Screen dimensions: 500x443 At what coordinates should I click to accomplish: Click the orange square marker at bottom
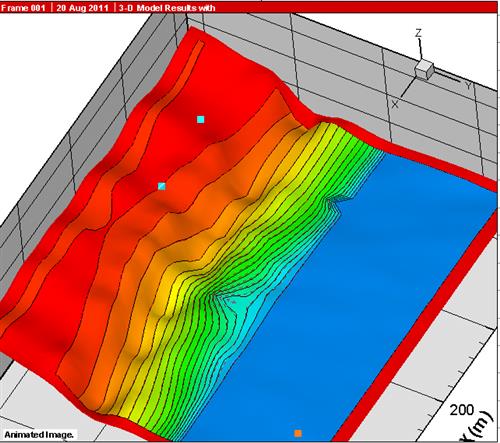pos(298,433)
